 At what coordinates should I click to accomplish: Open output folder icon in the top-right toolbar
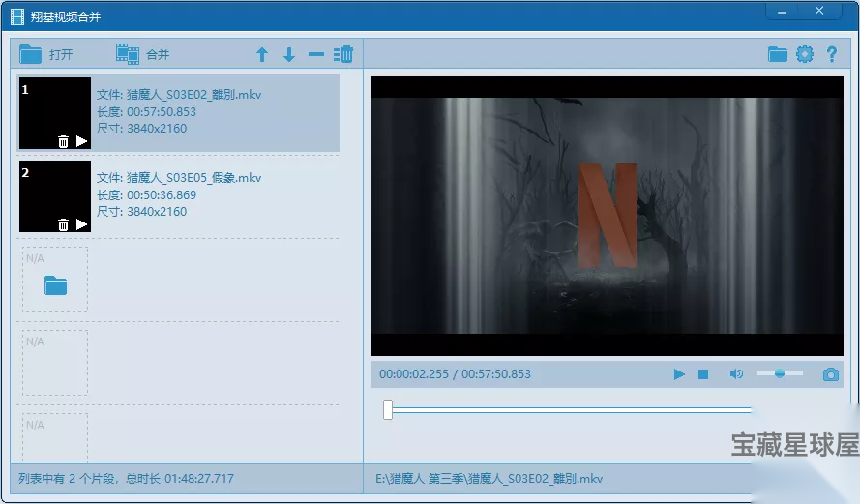777,54
